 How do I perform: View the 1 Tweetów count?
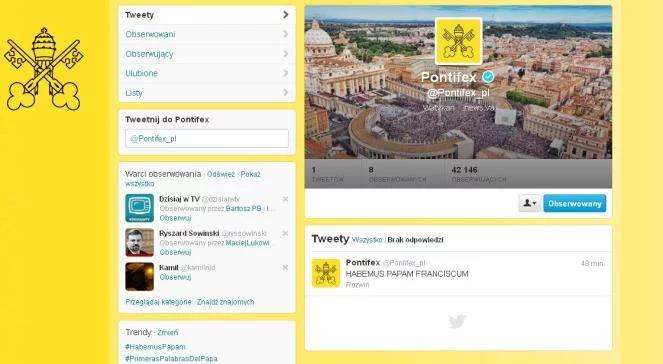click(x=328, y=174)
